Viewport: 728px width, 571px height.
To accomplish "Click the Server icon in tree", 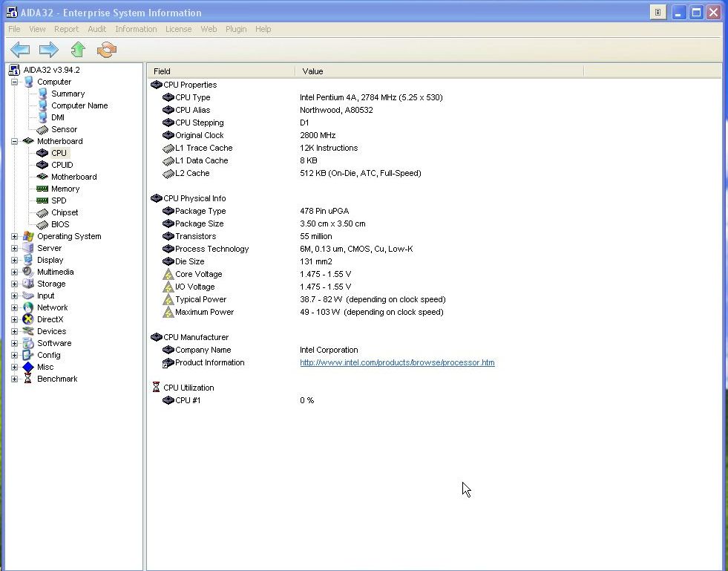I will [28, 248].
